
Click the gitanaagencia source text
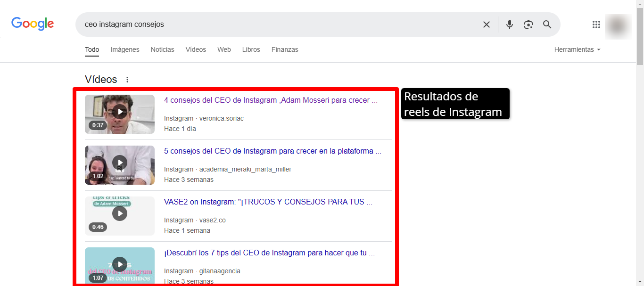point(220,271)
